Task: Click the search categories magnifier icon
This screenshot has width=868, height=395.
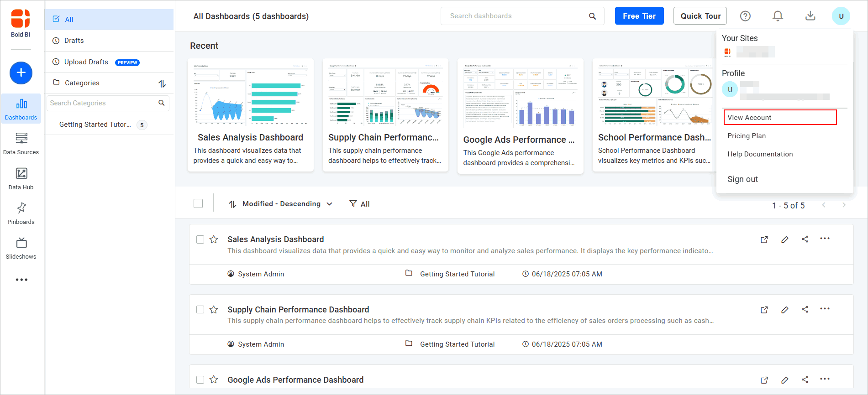Action: tap(162, 103)
